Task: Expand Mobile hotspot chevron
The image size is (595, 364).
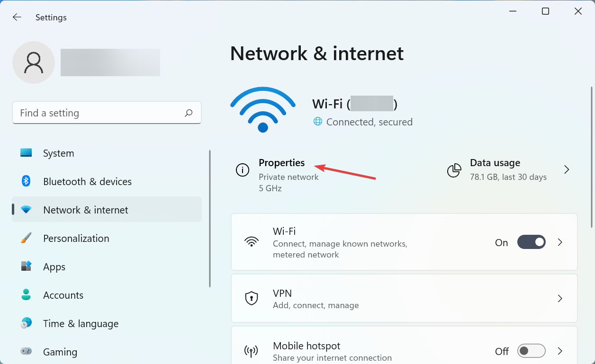Action: click(560, 351)
